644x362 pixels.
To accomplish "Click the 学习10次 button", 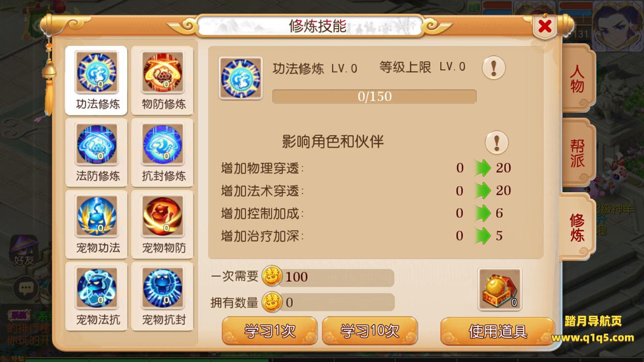I will pos(370,331).
